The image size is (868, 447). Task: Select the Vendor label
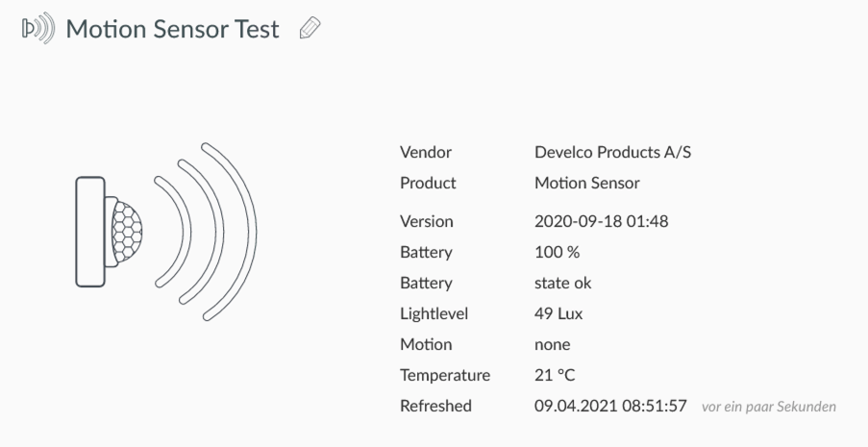tap(426, 152)
